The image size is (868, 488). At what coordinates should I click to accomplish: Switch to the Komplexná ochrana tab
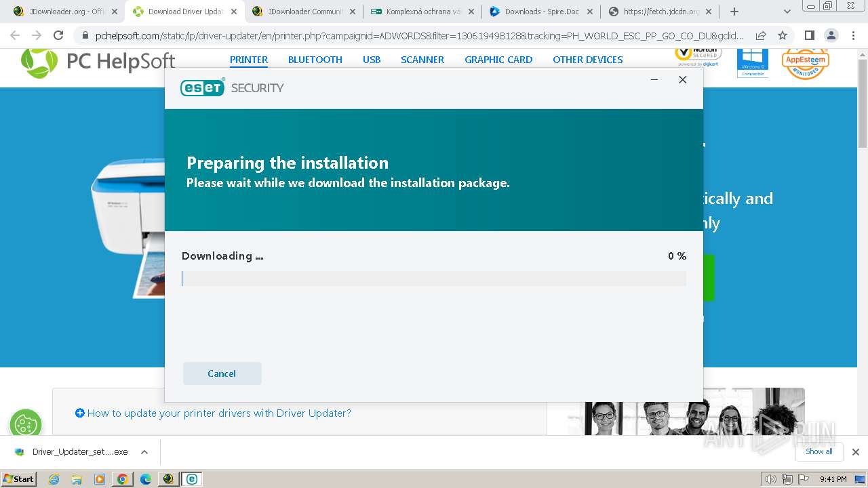pyautogui.click(x=423, y=12)
